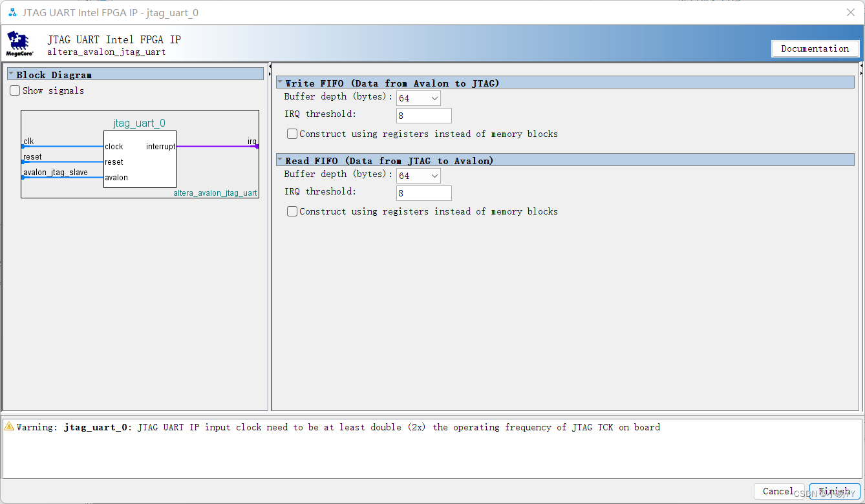This screenshot has width=865, height=504.
Task: Click the Finish button
Action: (x=835, y=491)
